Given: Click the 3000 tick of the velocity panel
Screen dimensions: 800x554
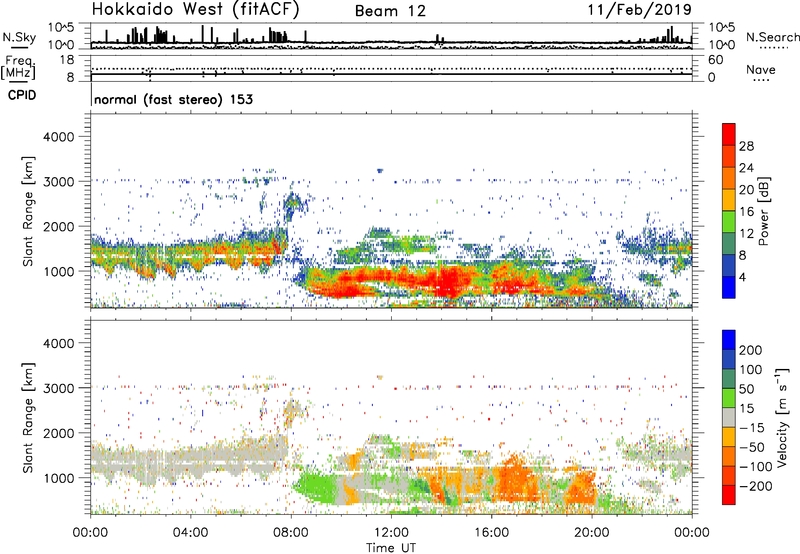Looking at the screenshot, I should tap(59, 388).
